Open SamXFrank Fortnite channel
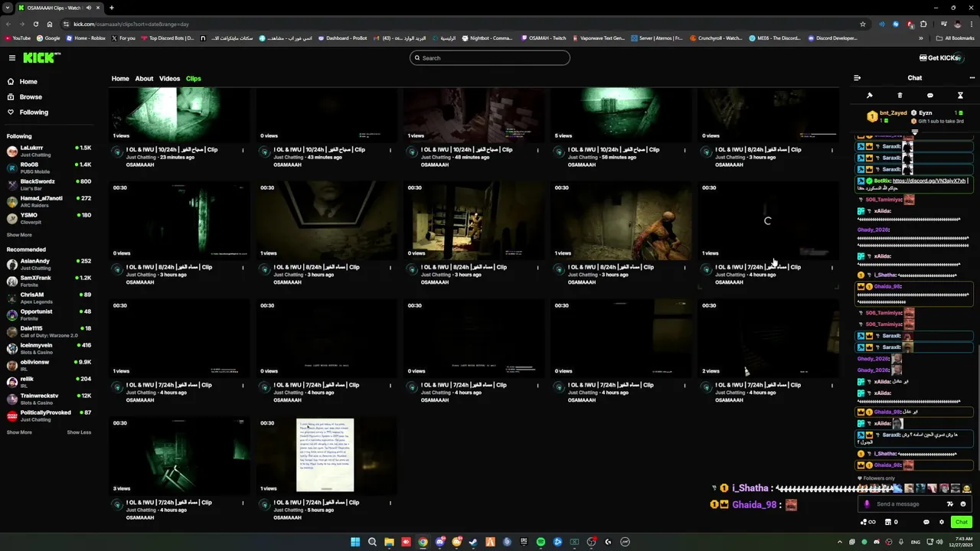The image size is (980, 551). [47, 281]
